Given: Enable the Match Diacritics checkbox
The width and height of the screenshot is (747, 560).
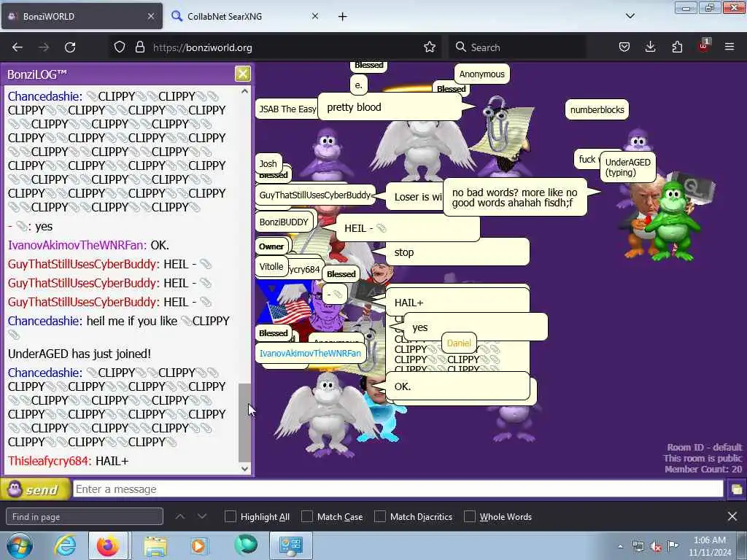Looking at the screenshot, I should (379, 517).
